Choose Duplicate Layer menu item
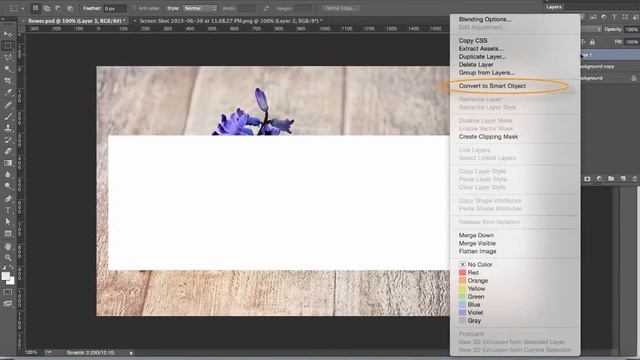 coord(482,57)
